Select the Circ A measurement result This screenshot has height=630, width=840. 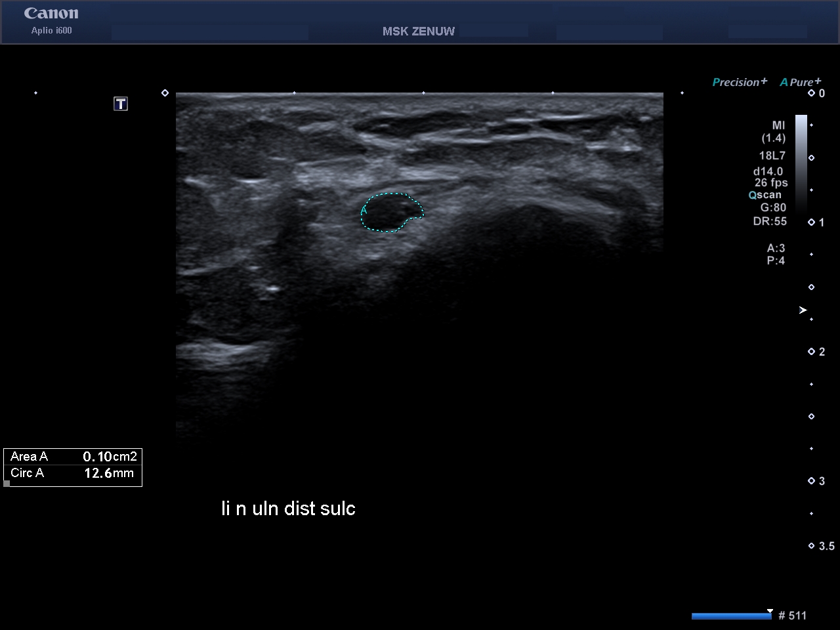[73, 473]
